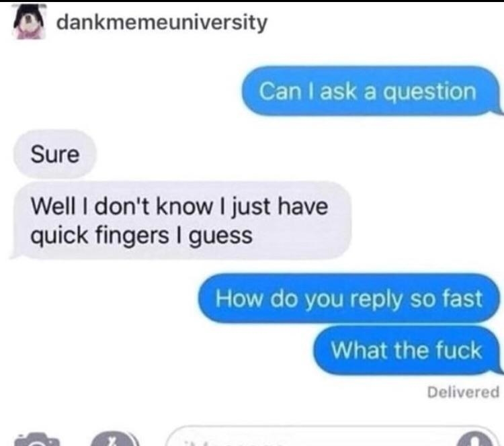Tap the "How do you reply so fast" bubble
The height and width of the screenshot is (446, 504).
click(349, 298)
